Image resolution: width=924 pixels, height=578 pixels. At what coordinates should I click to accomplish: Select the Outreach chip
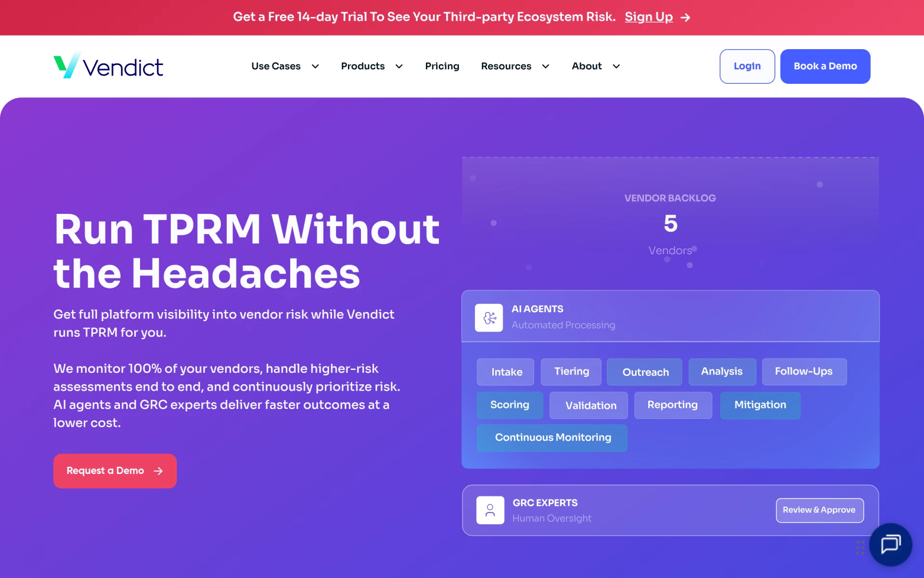tap(645, 372)
